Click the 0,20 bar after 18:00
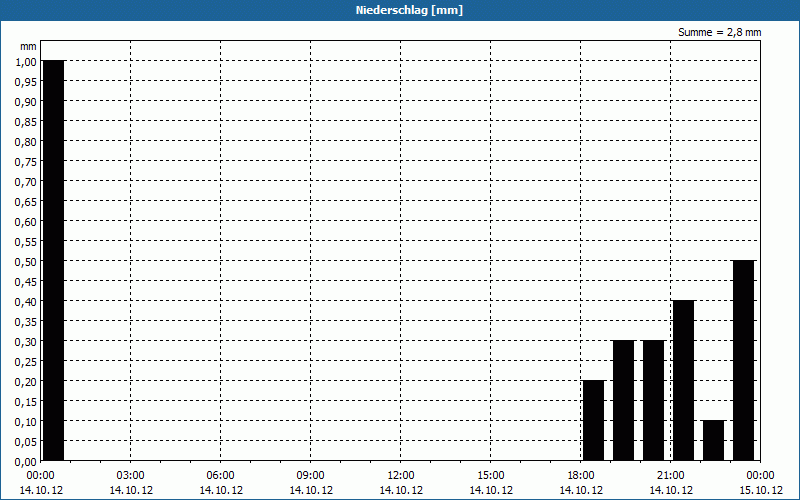The image size is (800, 500). tap(593, 420)
